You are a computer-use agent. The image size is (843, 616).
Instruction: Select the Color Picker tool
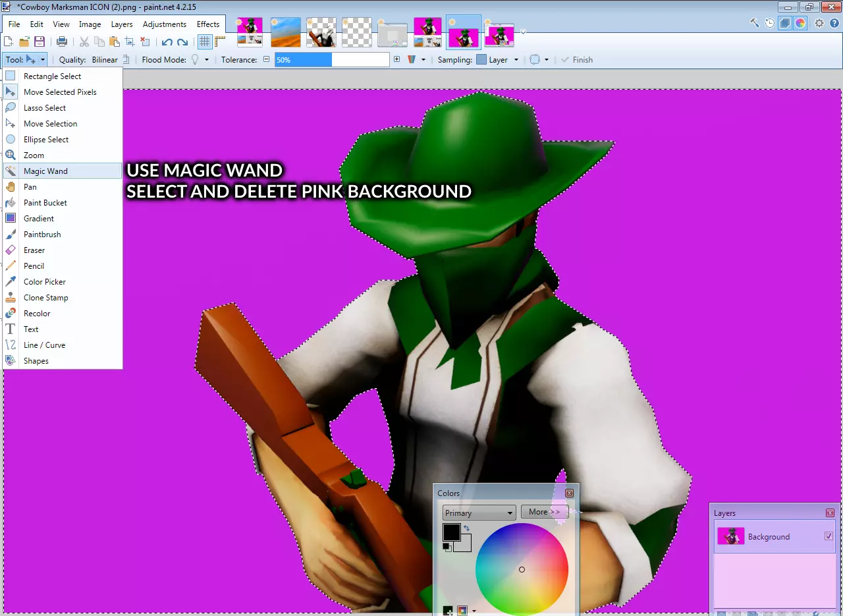[63, 282]
